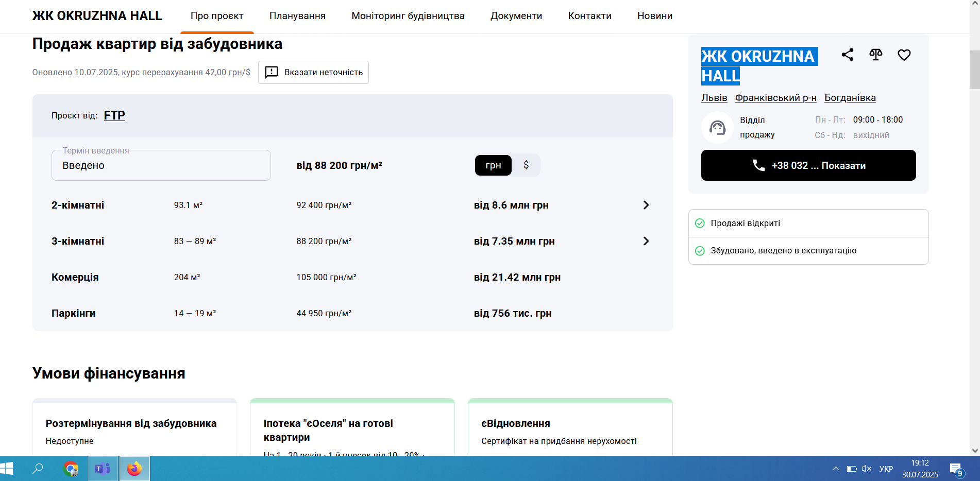Viewport: 980px width, 481px height.
Task: Open Термін введення dropdown
Action: 161,165
